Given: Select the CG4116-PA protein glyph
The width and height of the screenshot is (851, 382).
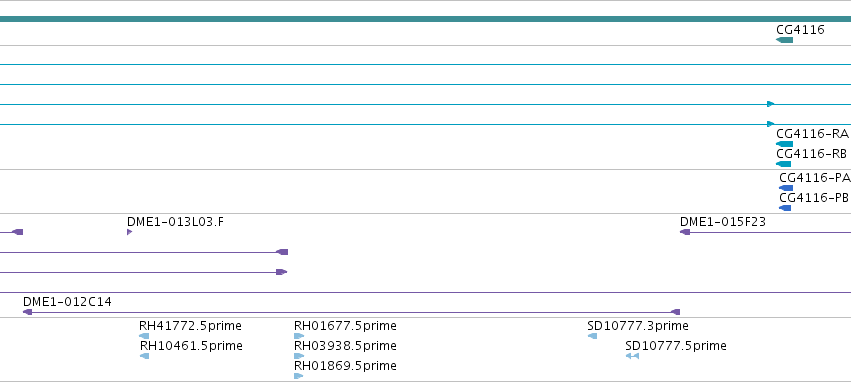Looking at the screenshot, I should point(786,188).
